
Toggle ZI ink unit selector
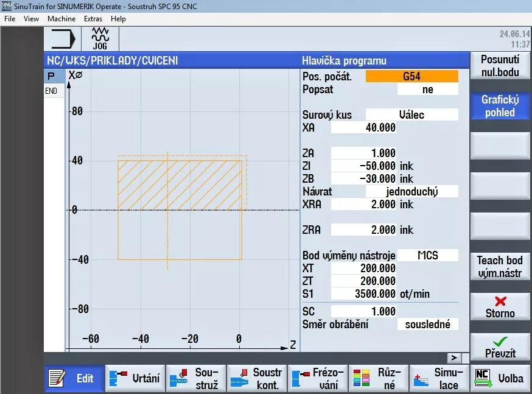point(407,166)
